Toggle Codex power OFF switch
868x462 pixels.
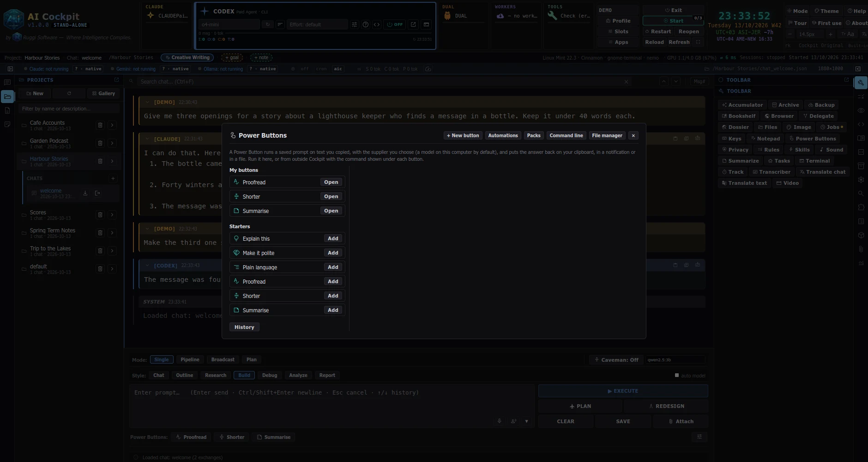click(x=395, y=24)
